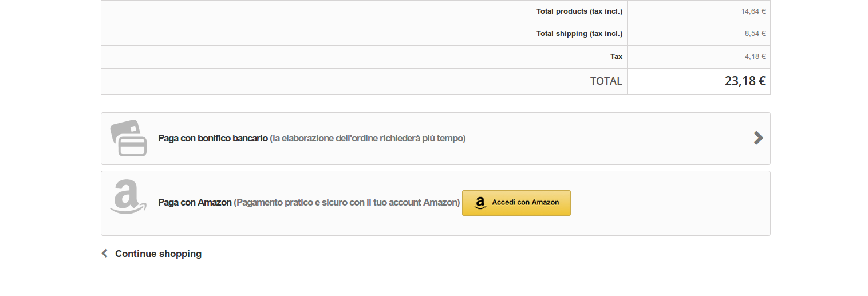The image size is (868, 296).
Task: Click empty space right of Accedi con Amazon
Action: coord(664,203)
